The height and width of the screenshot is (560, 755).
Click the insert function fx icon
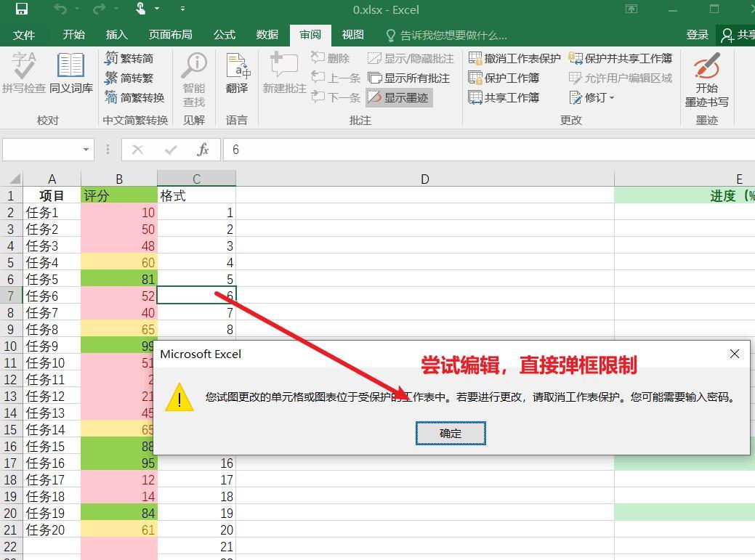point(203,150)
